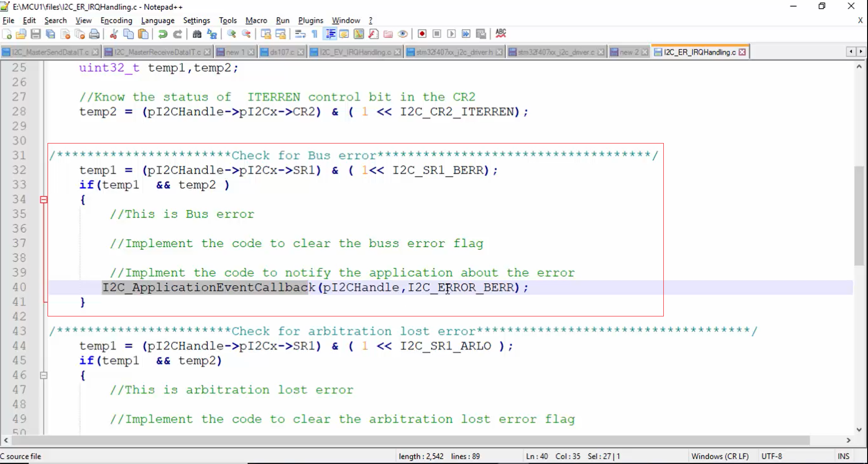
Task: Click Save Recorded Macro icon
Action: (481, 34)
